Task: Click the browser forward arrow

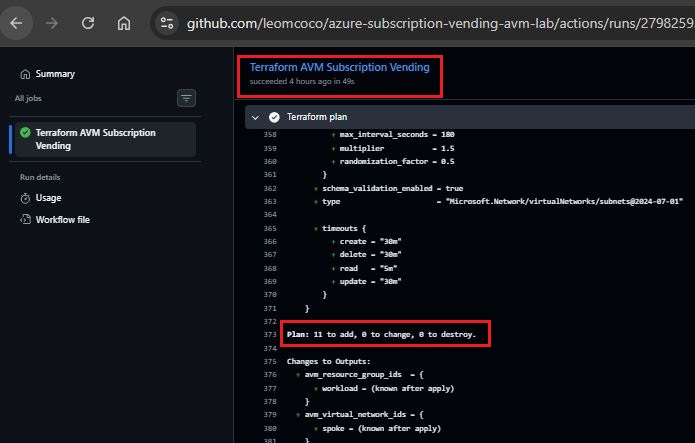Action: pyautogui.click(x=52, y=23)
